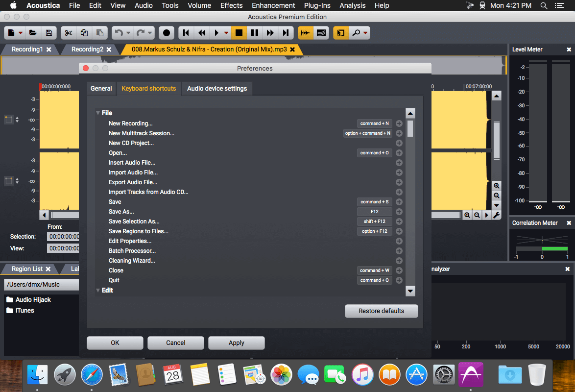Click the Record button in toolbar

(166, 33)
